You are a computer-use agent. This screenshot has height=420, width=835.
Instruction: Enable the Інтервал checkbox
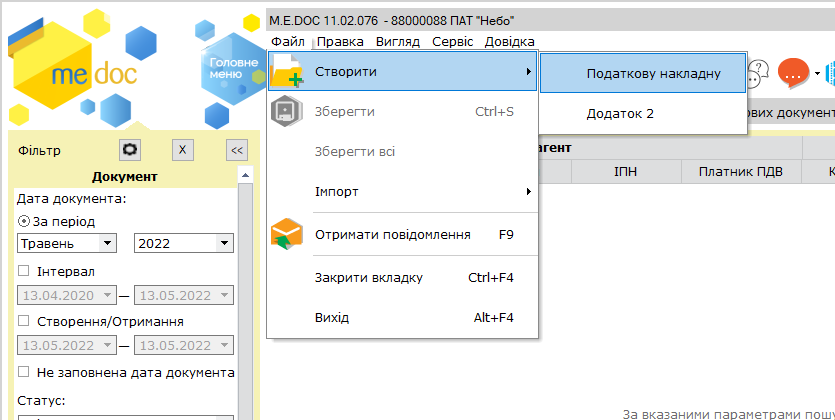point(23,271)
